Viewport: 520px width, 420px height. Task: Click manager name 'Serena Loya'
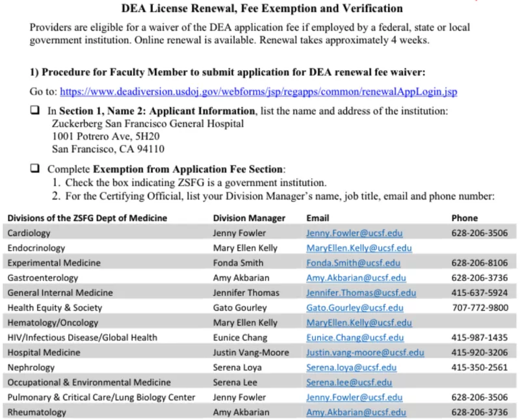(237, 367)
